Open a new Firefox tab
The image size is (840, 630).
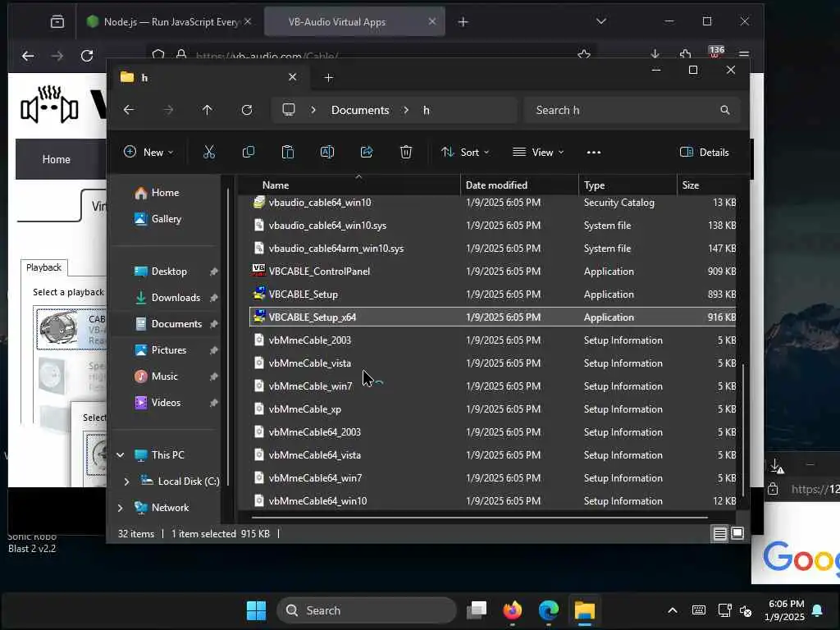click(463, 22)
